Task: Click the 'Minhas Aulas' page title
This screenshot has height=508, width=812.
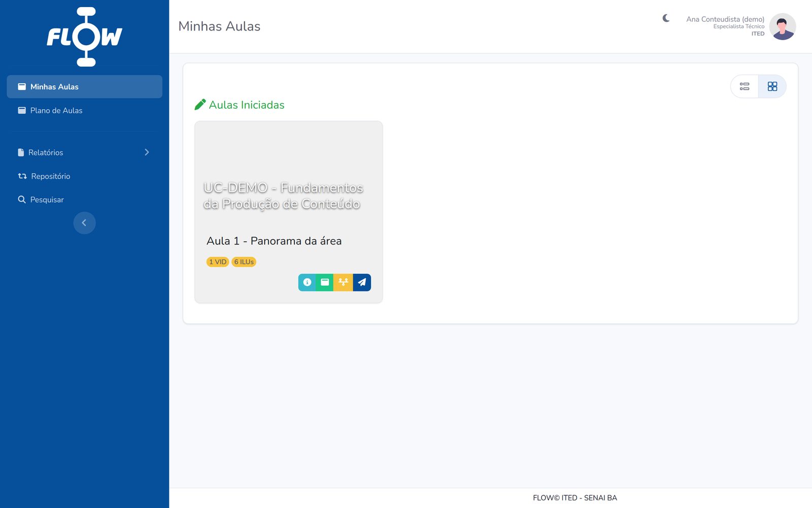Action: click(219, 26)
